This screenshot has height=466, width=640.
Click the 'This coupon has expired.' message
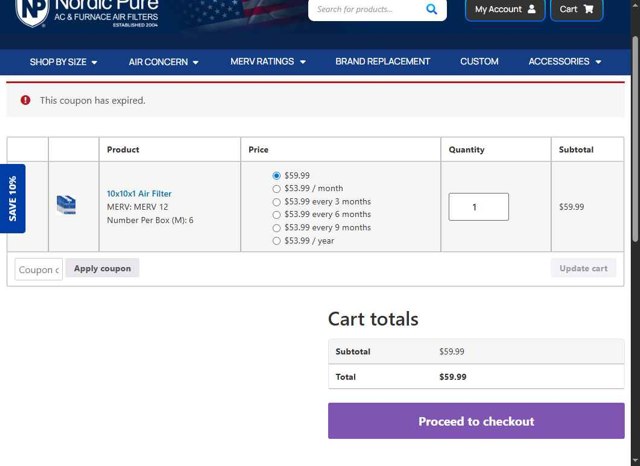click(x=93, y=100)
